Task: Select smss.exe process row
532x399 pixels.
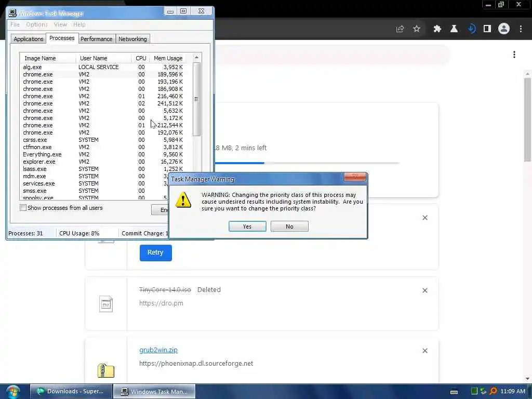Action: (x=95, y=191)
